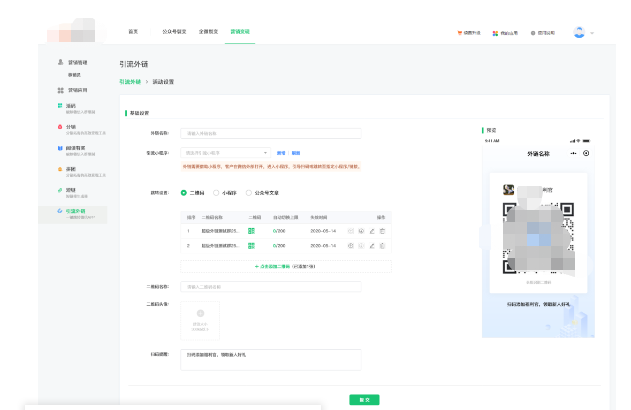The width and height of the screenshot is (631, 410).
Task: Select the 二维码 radio option
Action: tap(184, 192)
